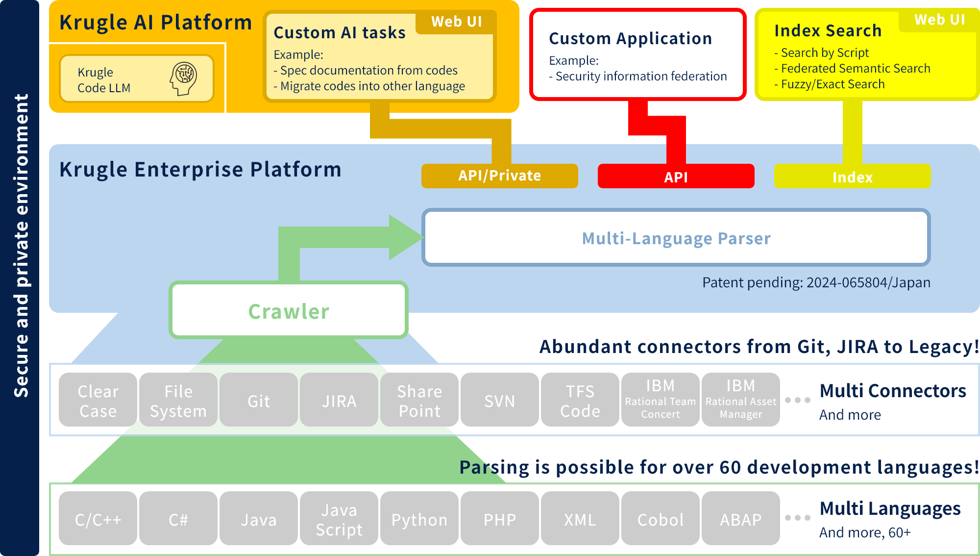Click the XML language tile

point(580,518)
